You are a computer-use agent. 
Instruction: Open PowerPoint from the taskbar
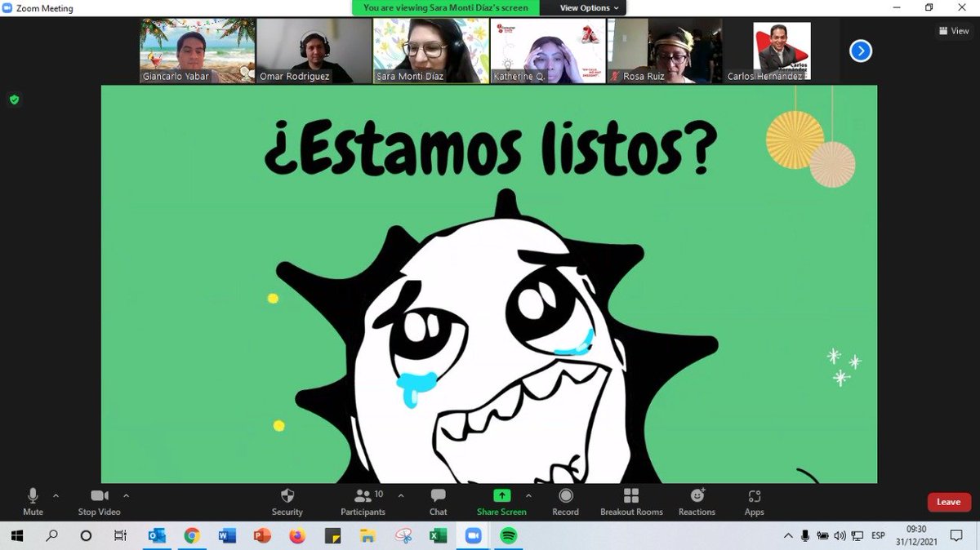coord(262,536)
